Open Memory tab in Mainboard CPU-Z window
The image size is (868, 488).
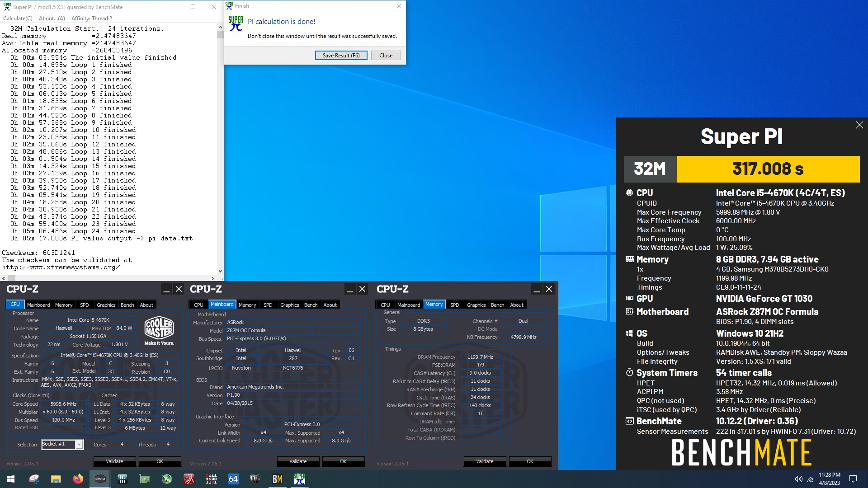[247, 305]
